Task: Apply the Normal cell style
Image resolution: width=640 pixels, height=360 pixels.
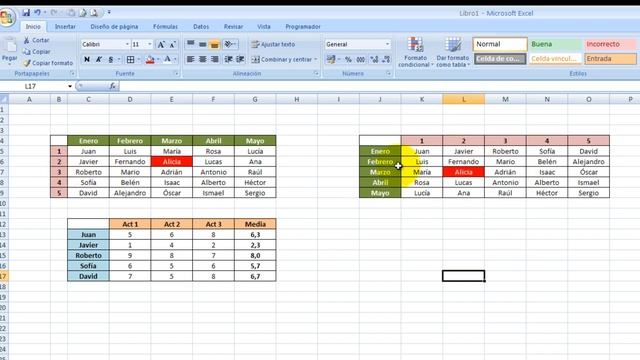Action: click(500, 44)
